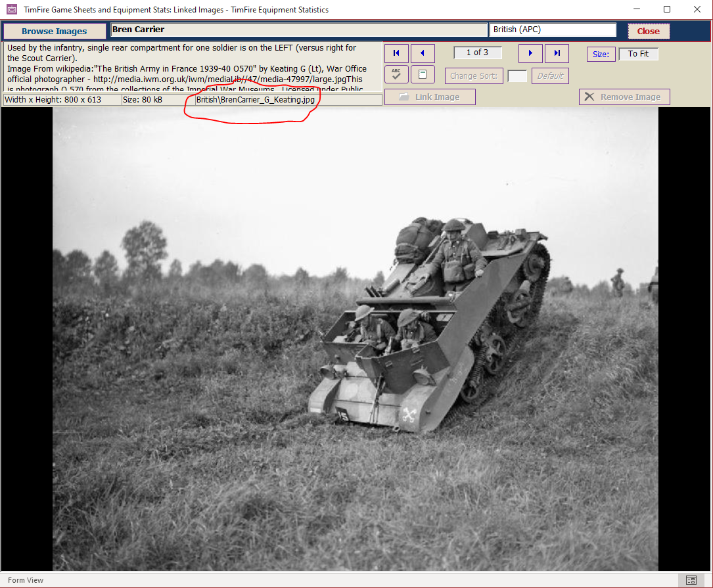This screenshot has height=588, width=713.
Task: Run the ABC spell check button
Action: pos(396,74)
